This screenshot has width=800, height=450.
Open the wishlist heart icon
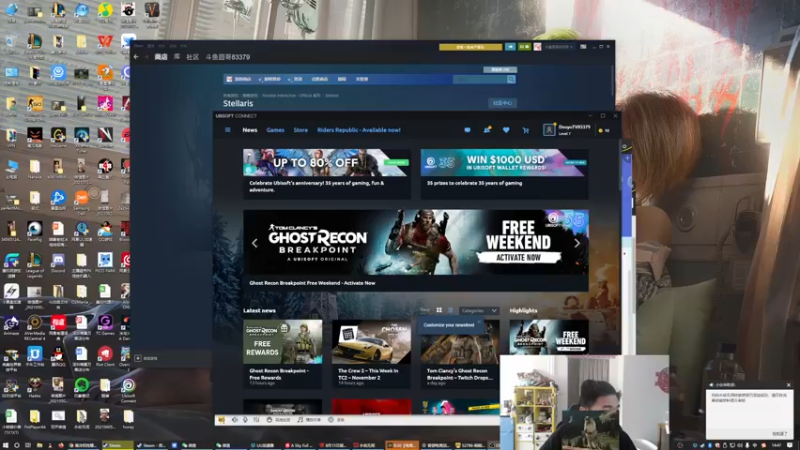coord(506,130)
